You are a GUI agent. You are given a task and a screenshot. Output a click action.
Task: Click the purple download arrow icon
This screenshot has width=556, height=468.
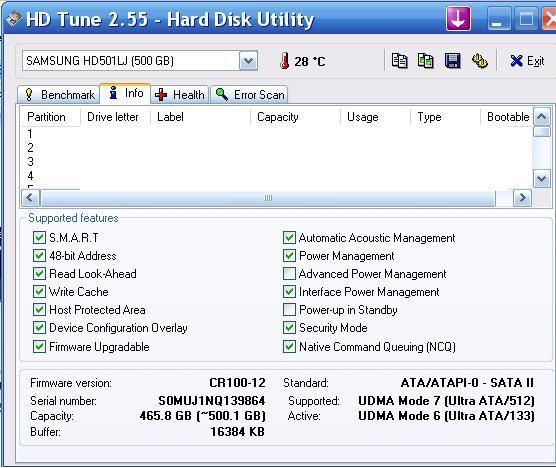coord(458,19)
